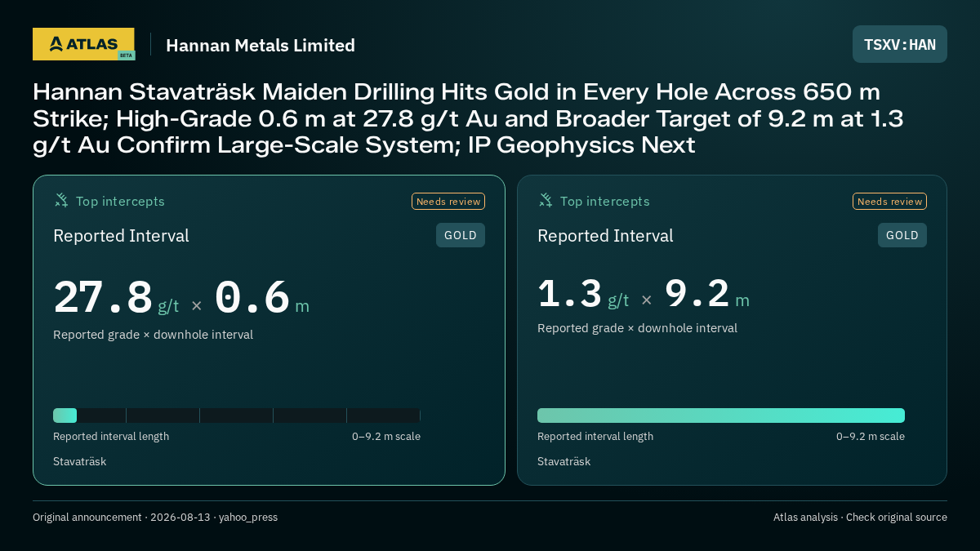Viewport: 980px width, 551px height.
Task: Click the Atlas logo badge
Action: (84, 44)
